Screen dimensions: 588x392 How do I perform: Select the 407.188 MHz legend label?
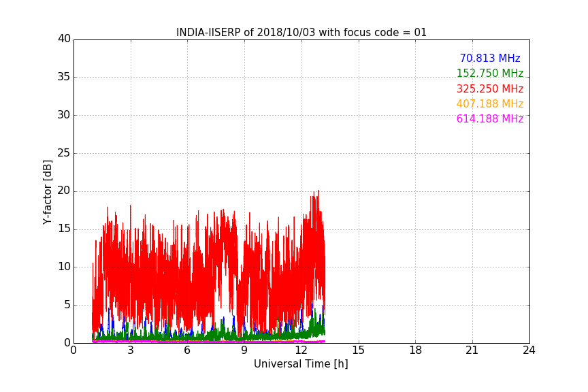(490, 103)
